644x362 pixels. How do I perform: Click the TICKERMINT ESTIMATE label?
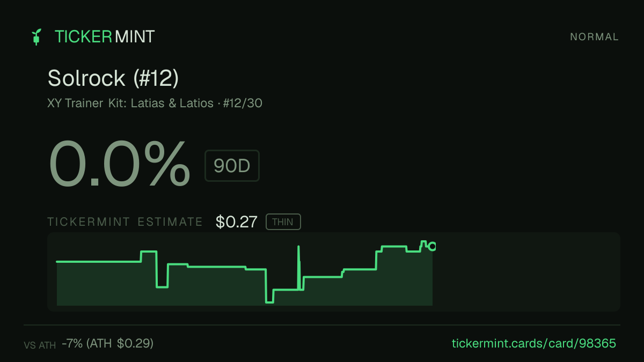(125, 222)
